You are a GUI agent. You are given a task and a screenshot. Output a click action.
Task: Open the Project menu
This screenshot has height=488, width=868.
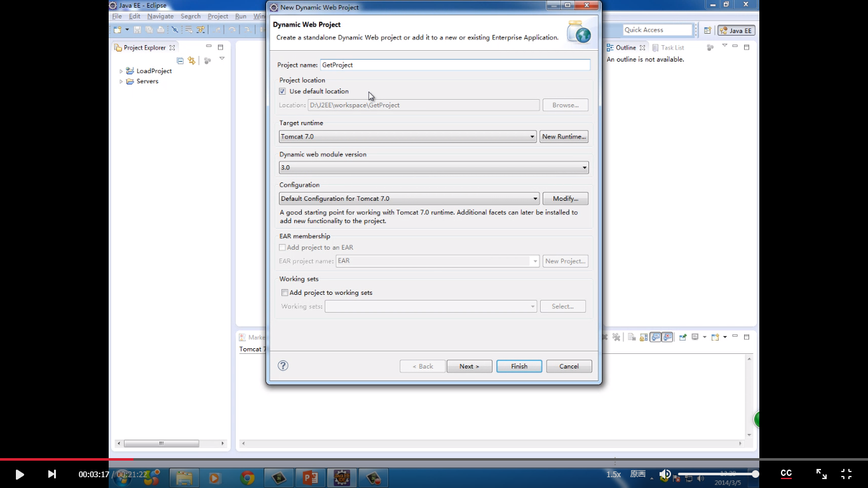click(x=218, y=17)
